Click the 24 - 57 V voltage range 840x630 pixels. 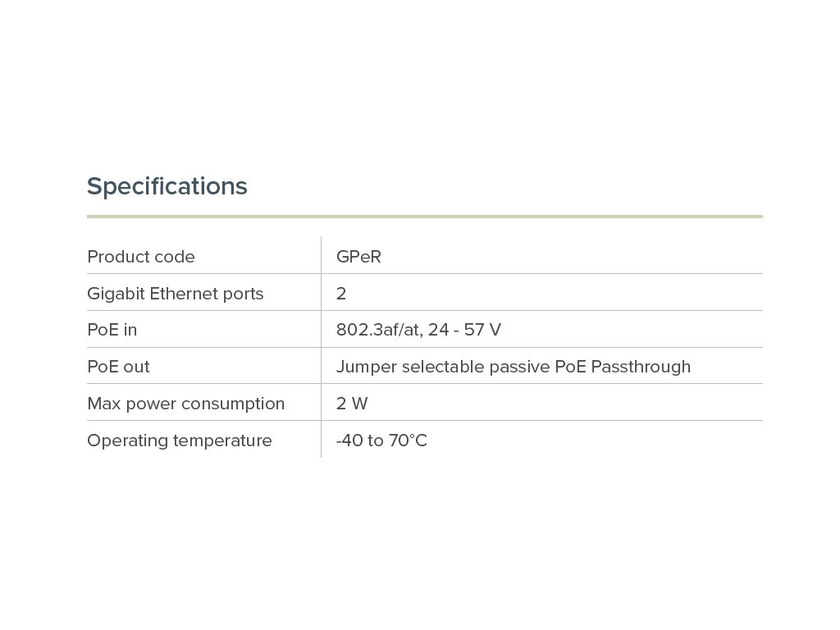point(464,330)
